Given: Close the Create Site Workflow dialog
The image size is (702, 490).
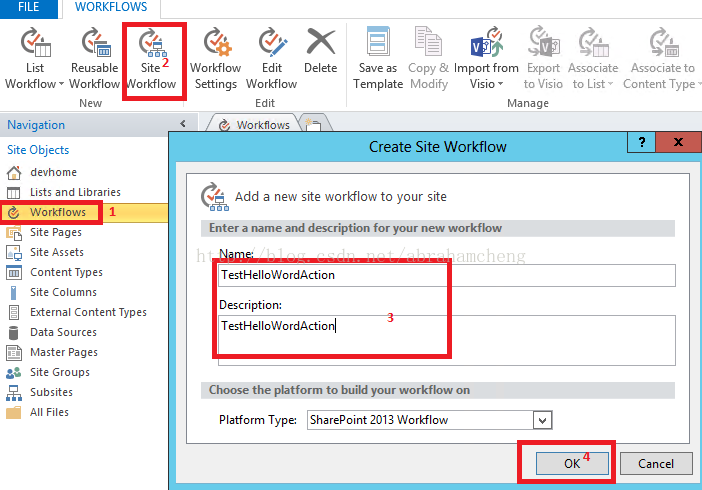Looking at the screenshot, I should coord(678,142).
